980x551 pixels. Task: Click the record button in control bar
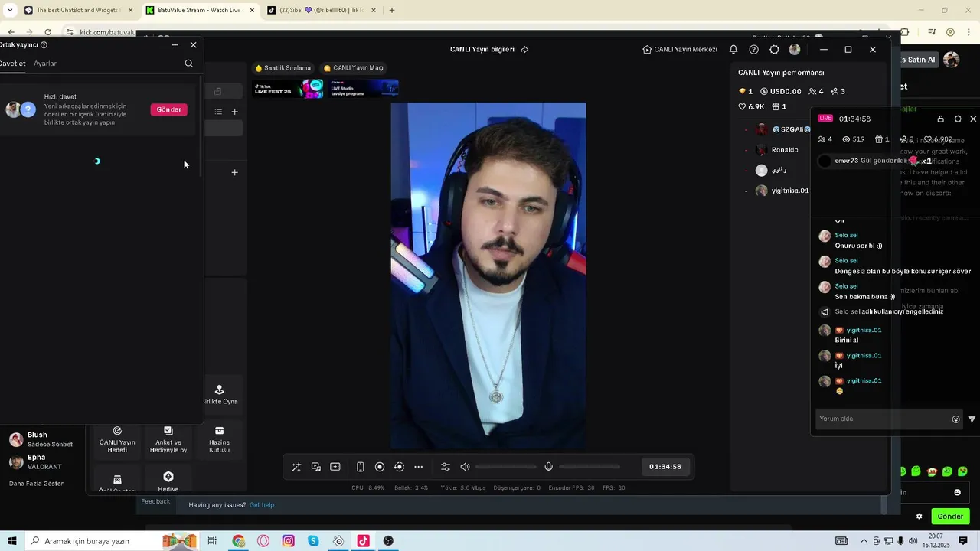click(380, 467)
